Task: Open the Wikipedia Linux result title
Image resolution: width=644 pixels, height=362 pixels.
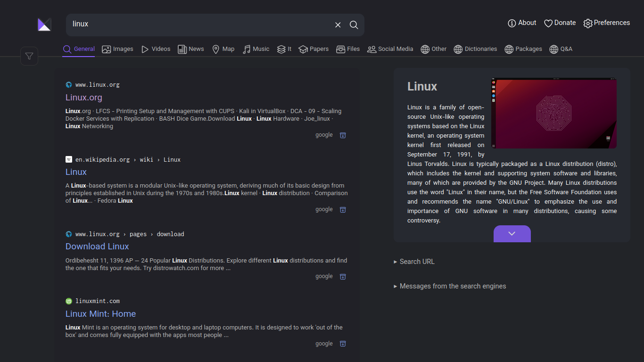Action: click(x=76, y=172)
